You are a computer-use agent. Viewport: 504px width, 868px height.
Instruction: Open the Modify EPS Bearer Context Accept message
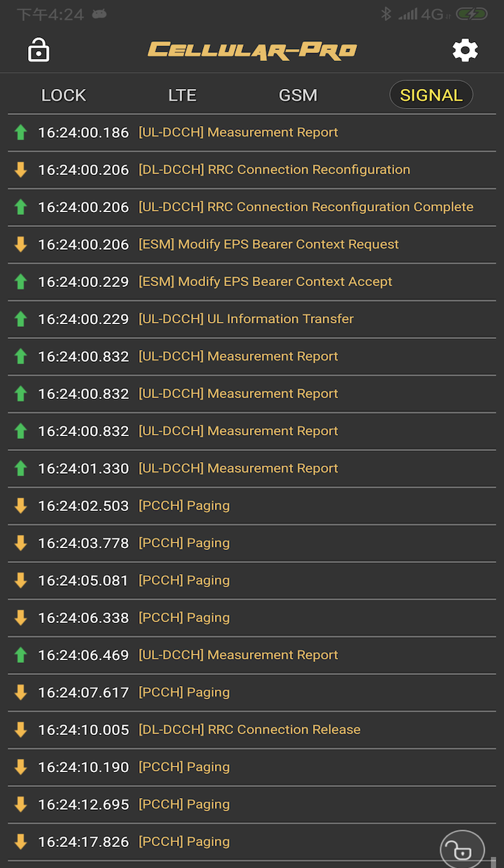[252, 282]
